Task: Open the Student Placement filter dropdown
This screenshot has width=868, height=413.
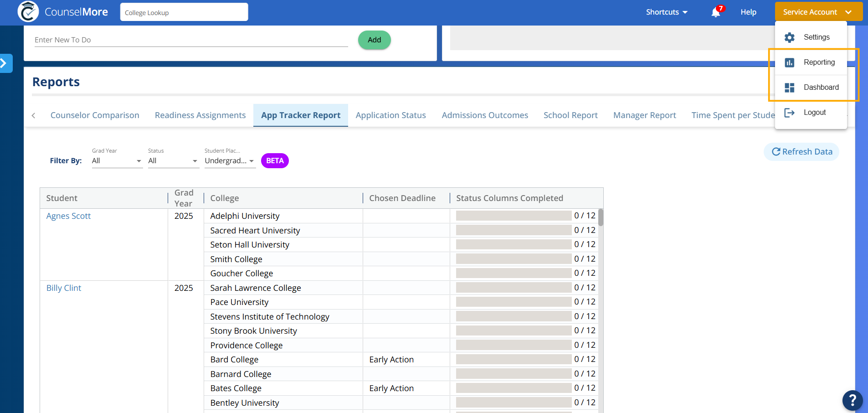Action: coord(230,161)
